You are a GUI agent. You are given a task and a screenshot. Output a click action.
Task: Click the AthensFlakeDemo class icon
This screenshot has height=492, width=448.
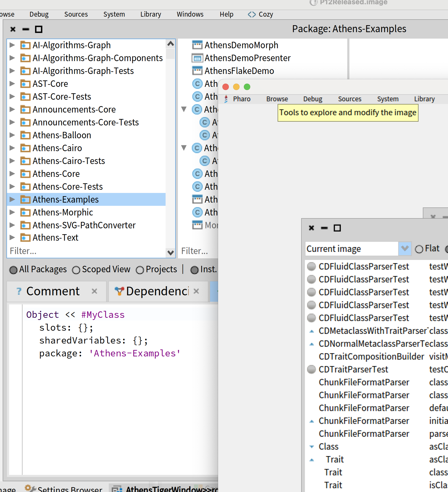click(x=197, y=71)
